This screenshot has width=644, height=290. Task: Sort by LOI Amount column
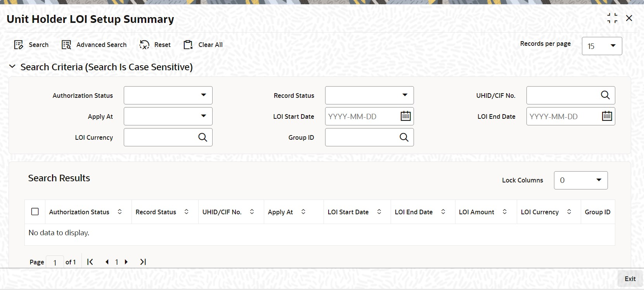[505, 212]
